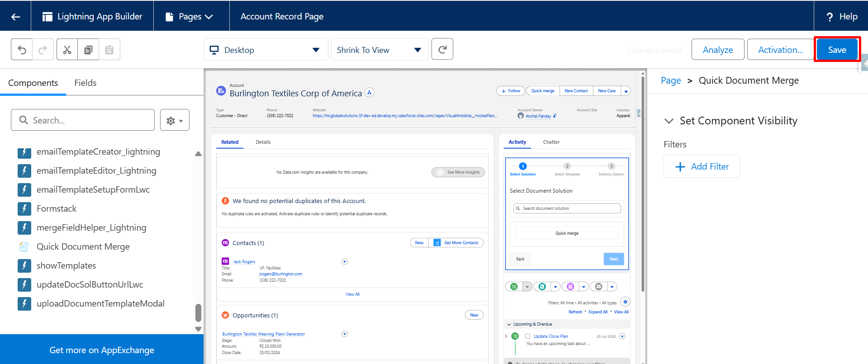
Task: Collapse the Upcoming & Overdue section
Action: coord(509,324)
